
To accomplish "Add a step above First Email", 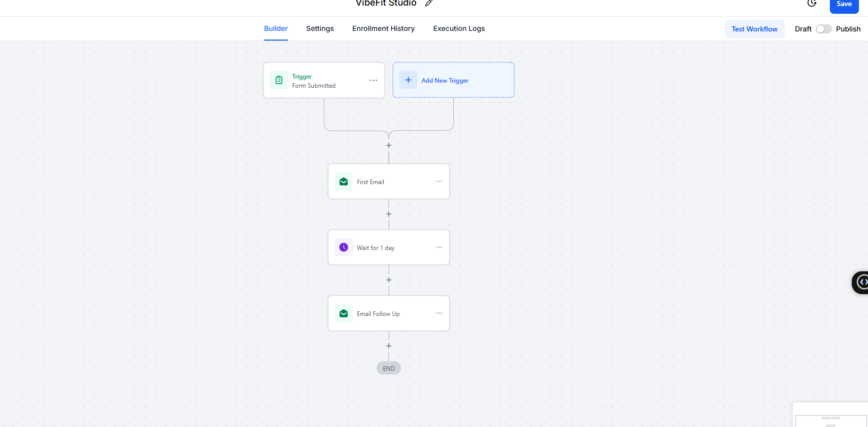I will (x=389, y=146).
